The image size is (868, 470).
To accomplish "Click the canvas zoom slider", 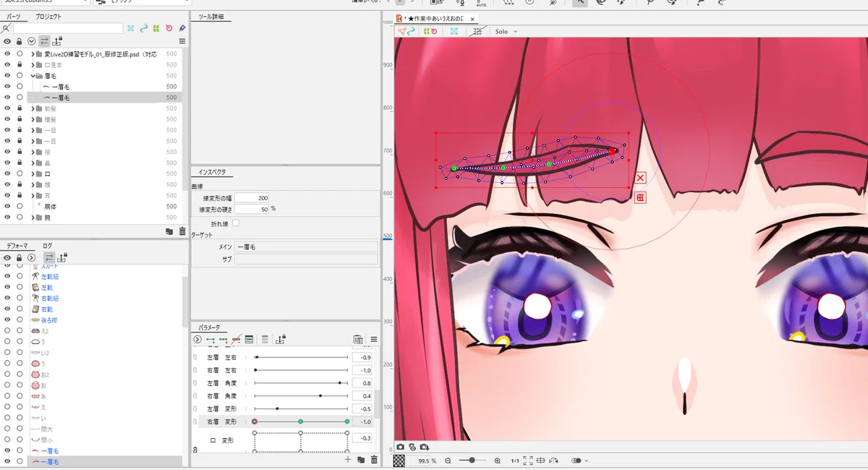I will pos(472,461).
